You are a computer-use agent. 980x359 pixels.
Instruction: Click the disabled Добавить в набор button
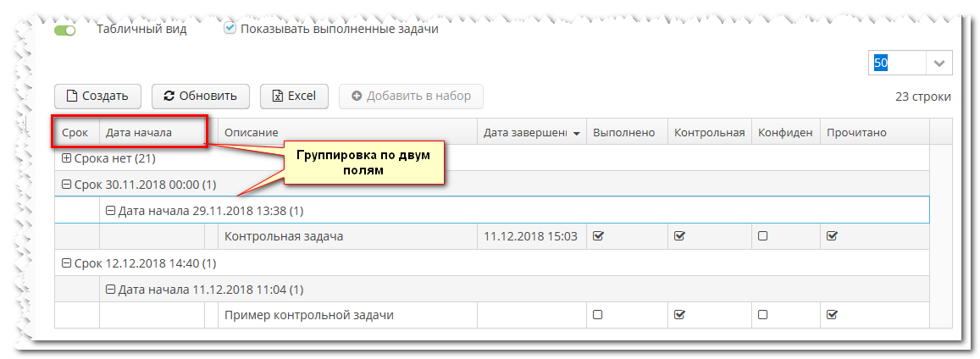point(411,97)
